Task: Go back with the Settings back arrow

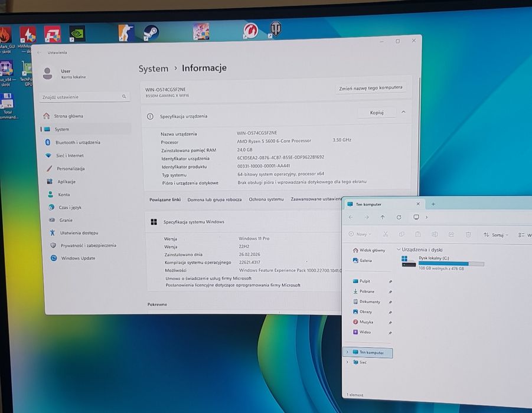Action: point(39,53)
